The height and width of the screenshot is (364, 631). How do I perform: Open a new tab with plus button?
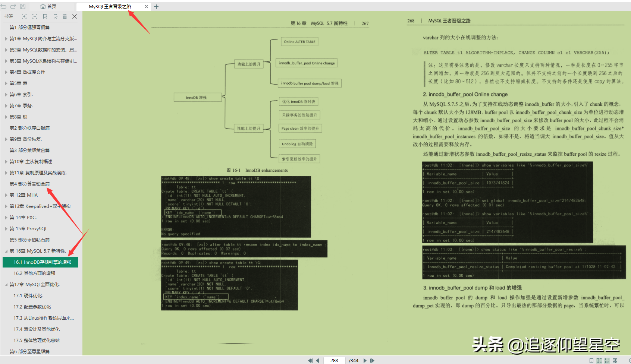coord(156,6)
